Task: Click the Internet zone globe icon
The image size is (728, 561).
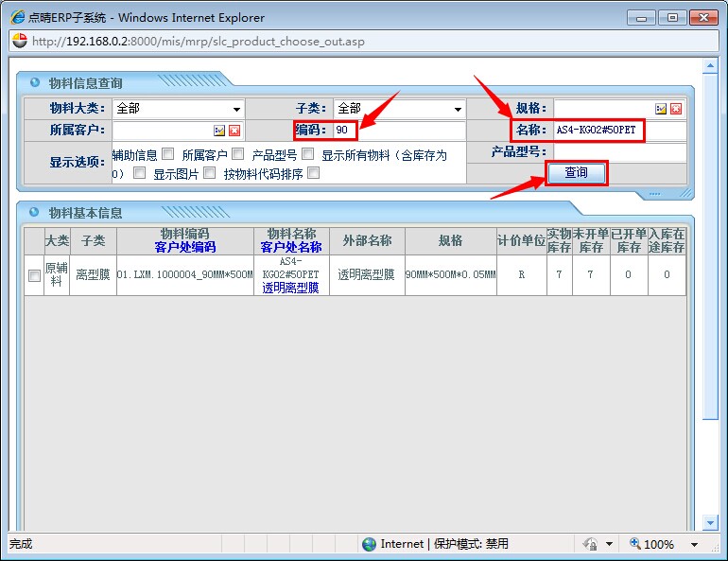Action: pyautogui.click(x=370, y=544)
